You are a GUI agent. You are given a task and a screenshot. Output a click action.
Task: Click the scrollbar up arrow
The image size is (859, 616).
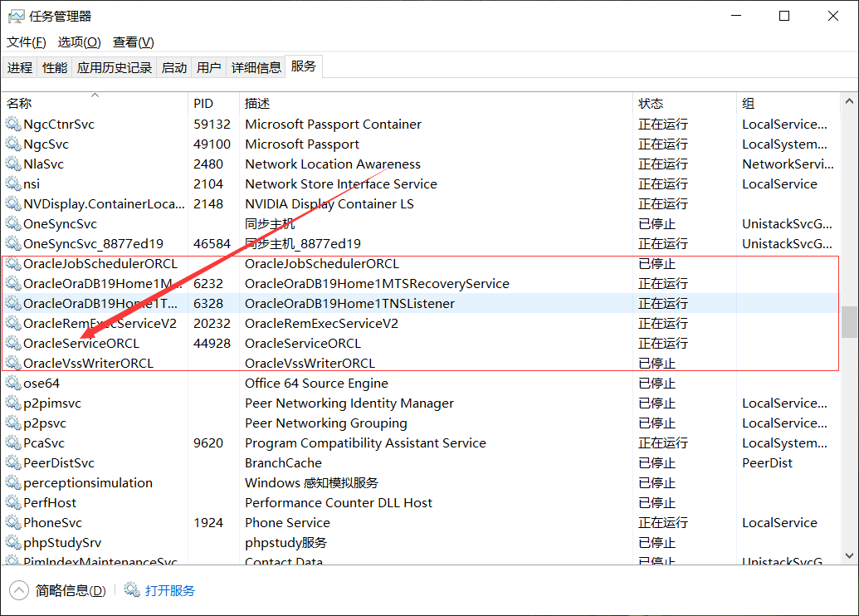click(849, 101)
